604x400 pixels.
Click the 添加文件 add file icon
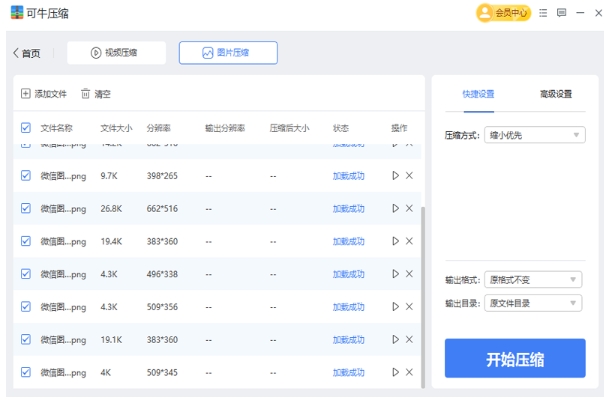click(x=26, y=94)
